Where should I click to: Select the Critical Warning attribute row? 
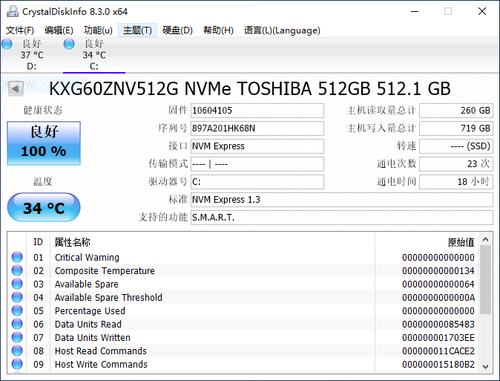pyautogui.click(x=244, y=257)
